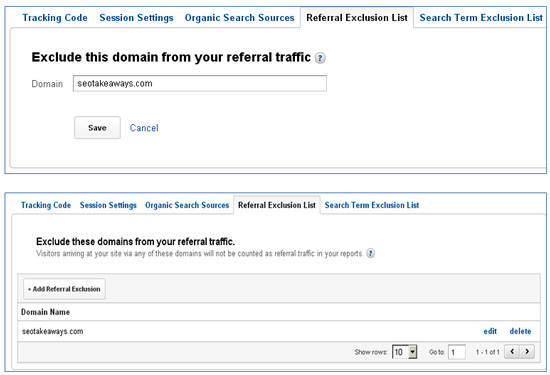Viewport: 550px width, 375px height.
Task: Open Organic Search Sources tab in the lower panel
Action: [187, 205]
